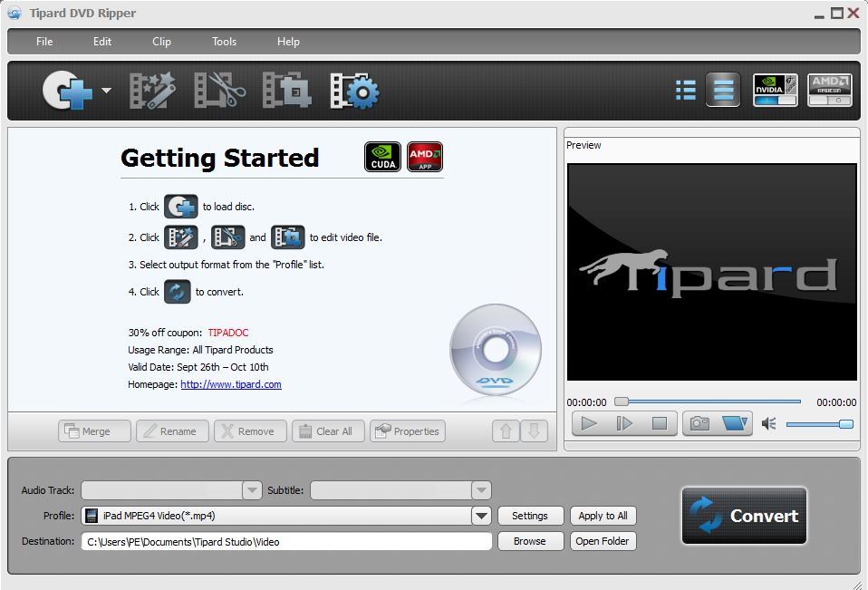
Task: Take a snapshot with camera icon
Action: click(x=699, y=423)
